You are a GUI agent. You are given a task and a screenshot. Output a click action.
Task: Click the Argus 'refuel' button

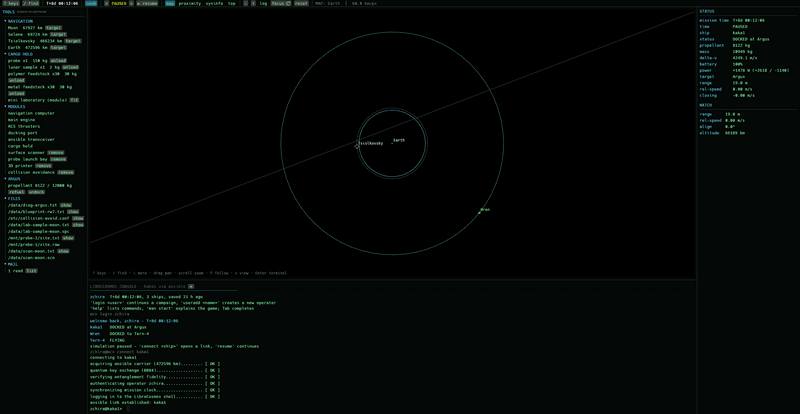click(16, 192)
